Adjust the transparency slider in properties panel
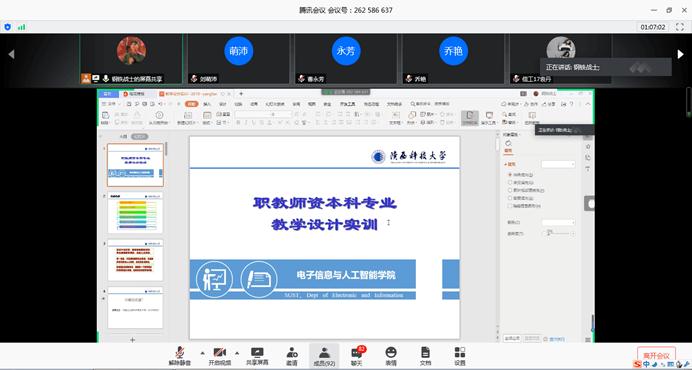The height and width of the screenshot is (370, 692). (x=558, y=233)
